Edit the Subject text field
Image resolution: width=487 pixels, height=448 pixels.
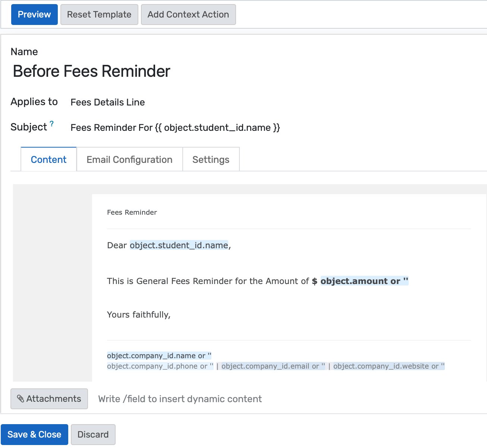click(x=175, y=128)
